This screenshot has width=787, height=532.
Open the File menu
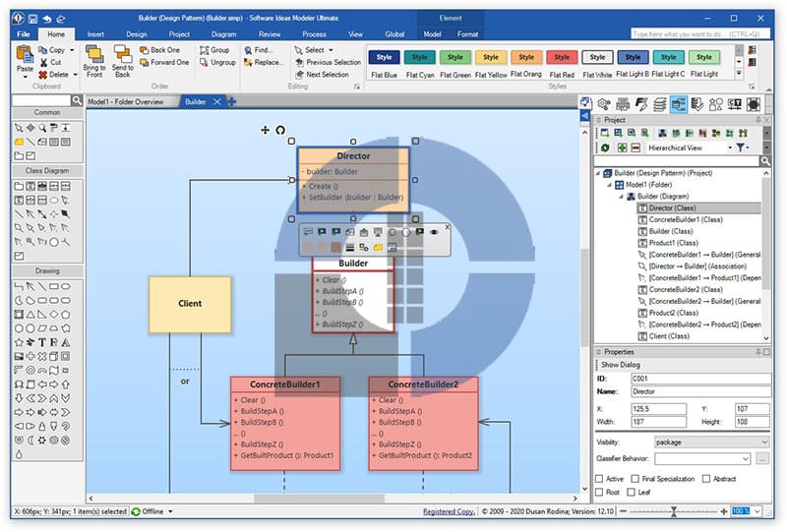pos(23,34)
